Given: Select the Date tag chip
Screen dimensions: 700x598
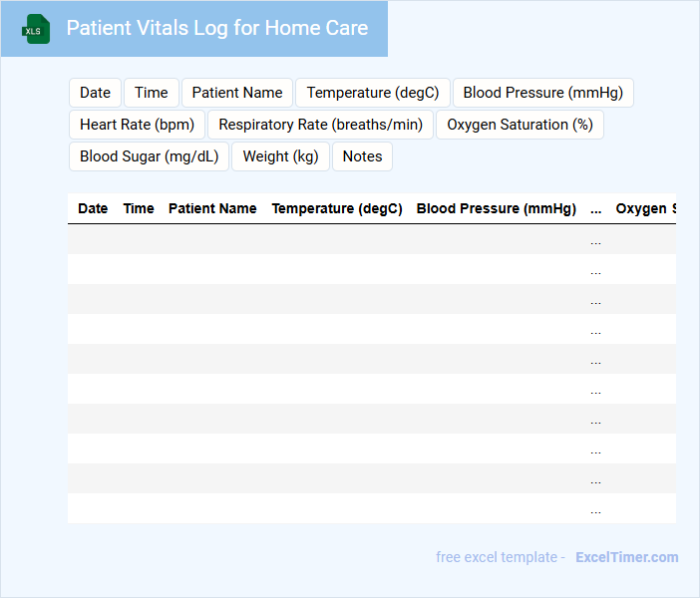Looking at the screenshot, I should point(95,93).
